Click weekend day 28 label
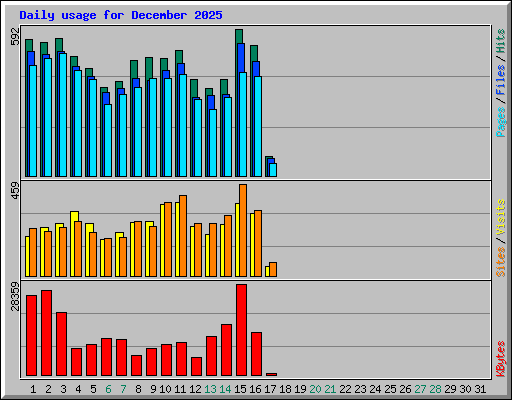Screen dimensions: 512x400 435,389
